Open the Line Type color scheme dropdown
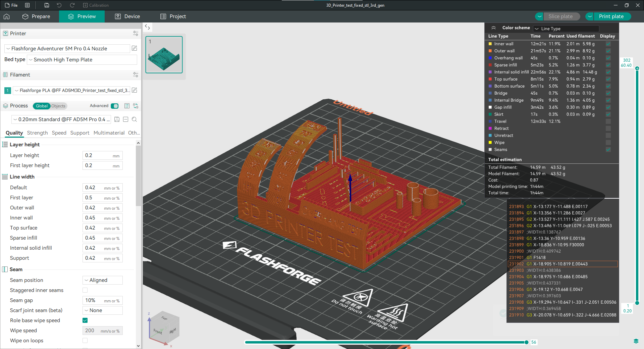This screenshot has width=644, height=349. coord(566,29)
